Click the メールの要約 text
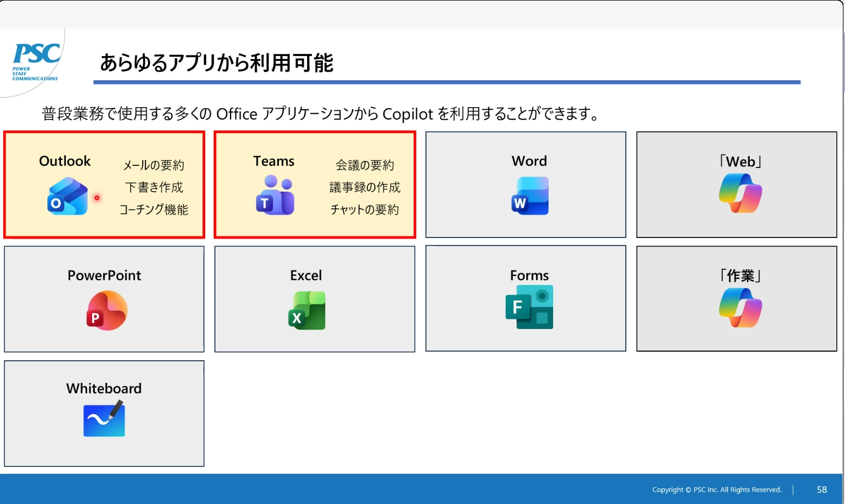The width and height of the screenshot is (845, 504). click(x=154, y=165)
